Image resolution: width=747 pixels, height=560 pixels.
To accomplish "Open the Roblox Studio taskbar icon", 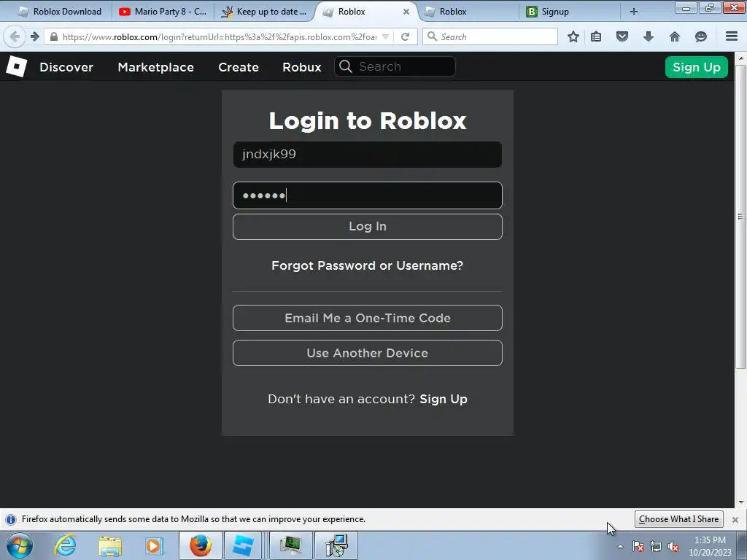I will [243, 545].
